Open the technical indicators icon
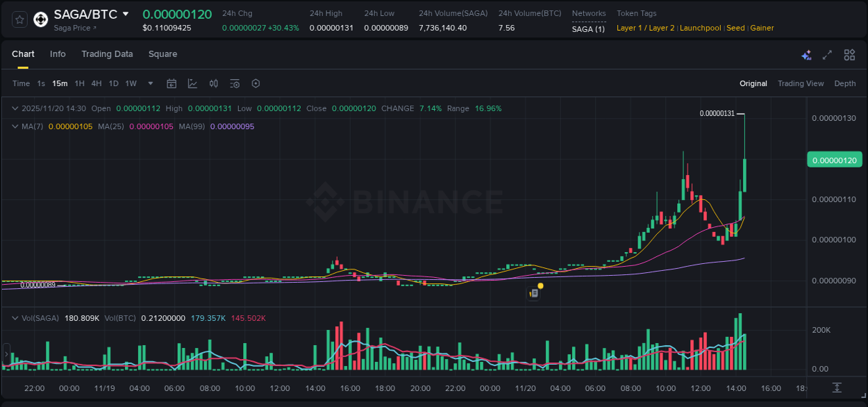Viewport: 868px width, 407px height. tap(214, 83)
